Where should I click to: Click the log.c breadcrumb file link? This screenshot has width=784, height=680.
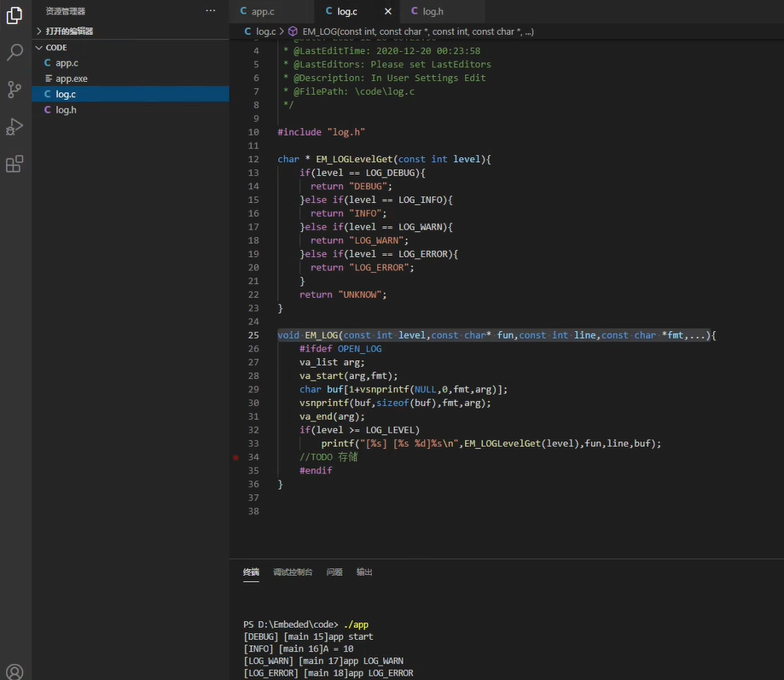point(265,32)
